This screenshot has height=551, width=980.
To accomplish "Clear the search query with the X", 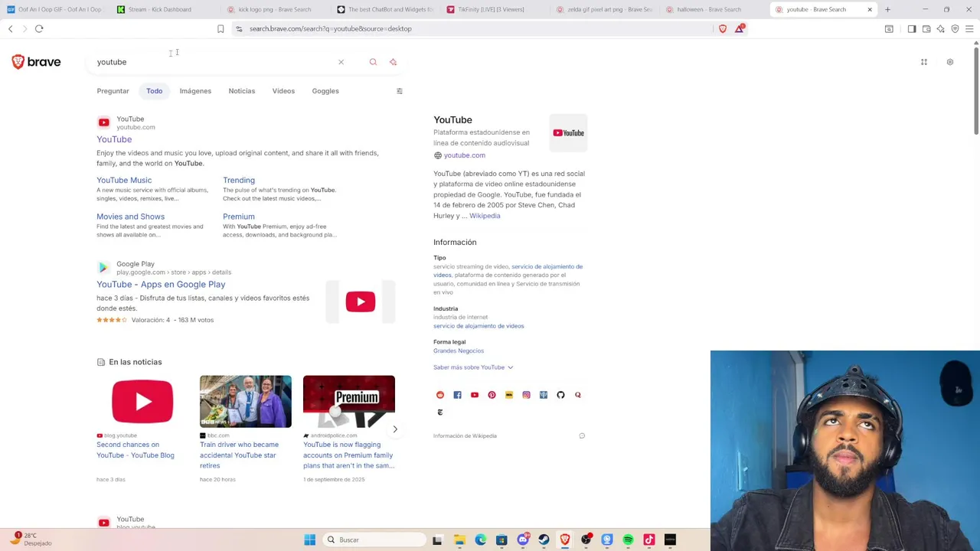I will click(341, 62).
